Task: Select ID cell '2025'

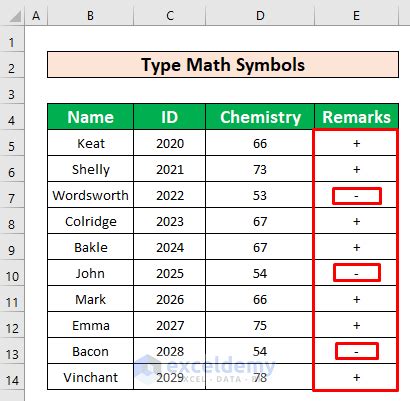Action: click(170, 273)
